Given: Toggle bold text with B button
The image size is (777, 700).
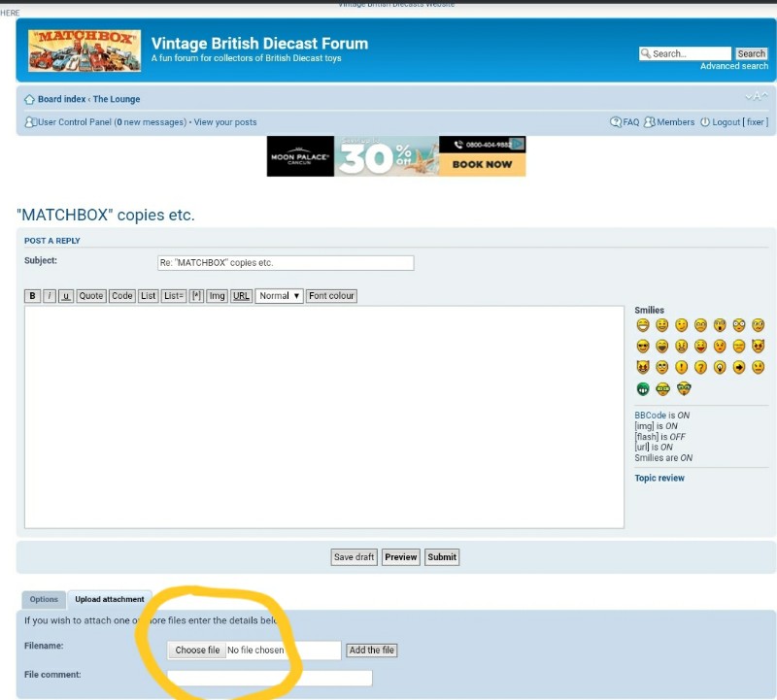Looking at the screenshot, I should 33,296.
